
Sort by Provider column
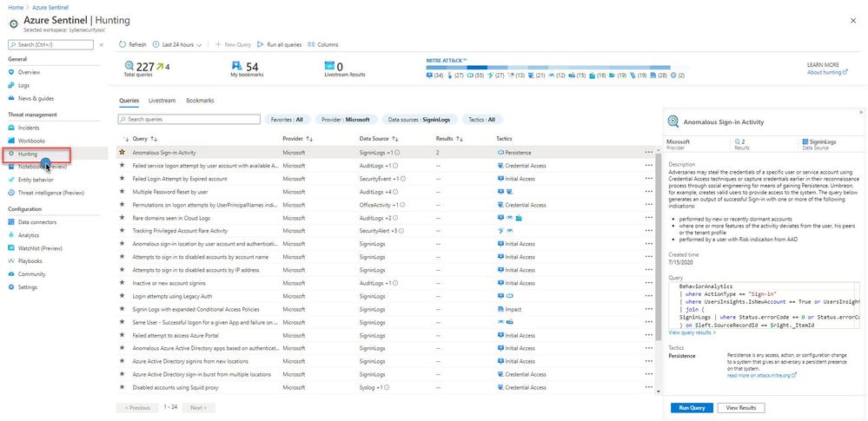pos(298,139)
